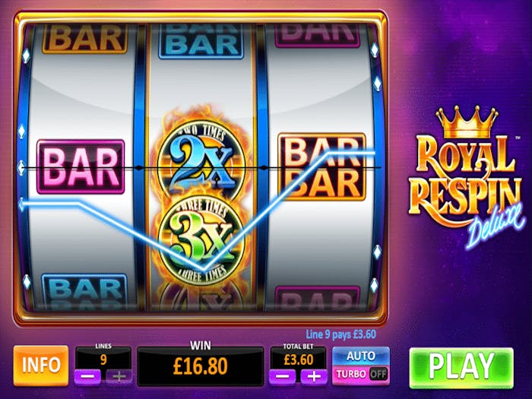This screenshot has width=532, height=399.
Task: Raise the total bet with plus
Action: [314, 377]
